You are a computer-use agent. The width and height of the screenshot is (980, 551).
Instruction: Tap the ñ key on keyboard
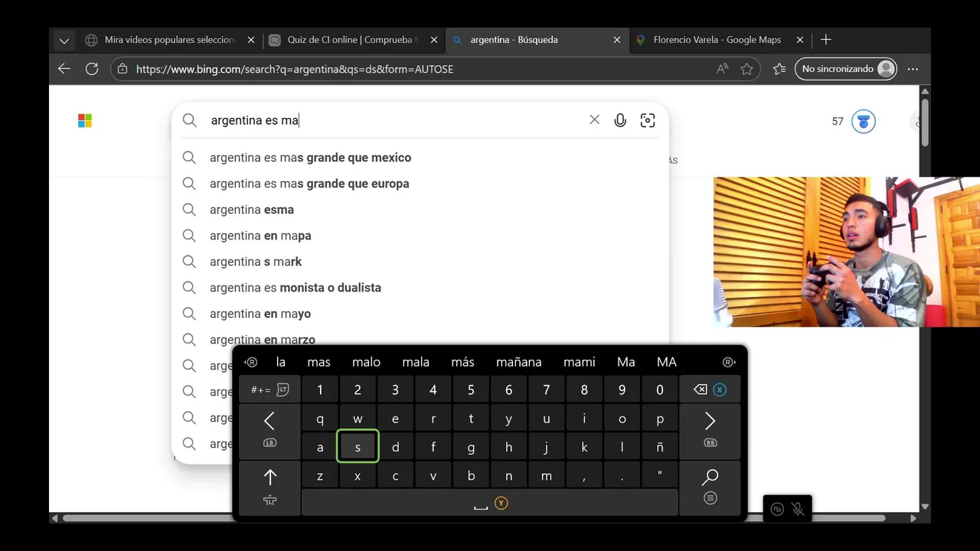pos(660,447)
